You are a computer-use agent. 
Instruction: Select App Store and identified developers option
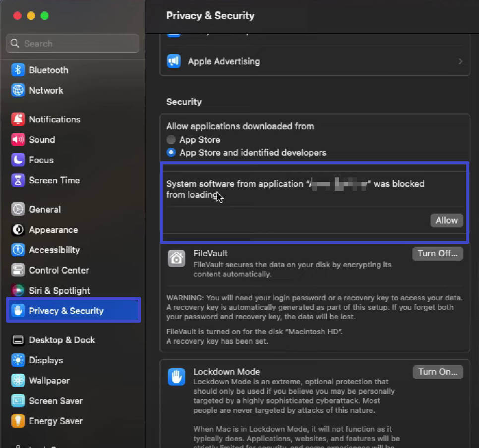click(x=171, y=152)
